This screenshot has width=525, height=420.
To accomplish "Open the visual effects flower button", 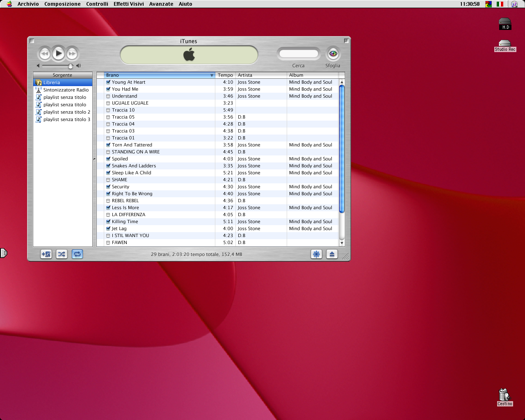I will [316, 254].
